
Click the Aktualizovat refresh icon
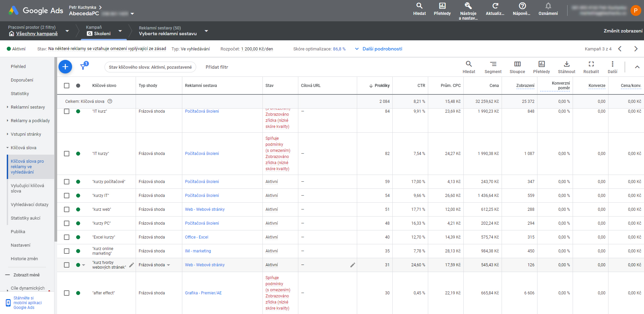495,6
